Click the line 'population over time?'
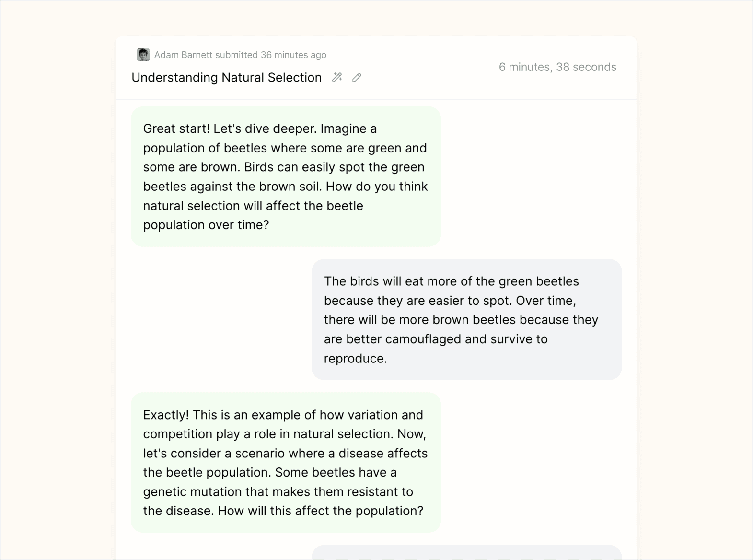 point(206,225)
